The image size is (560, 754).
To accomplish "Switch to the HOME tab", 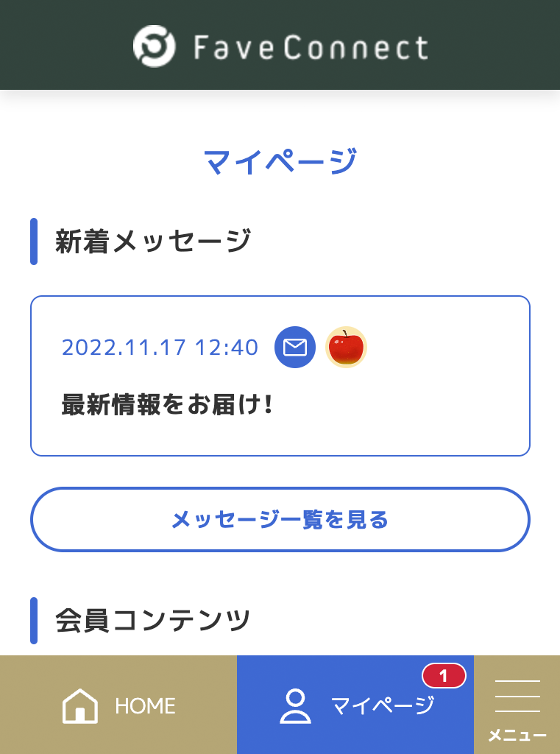I will point(118,705).
